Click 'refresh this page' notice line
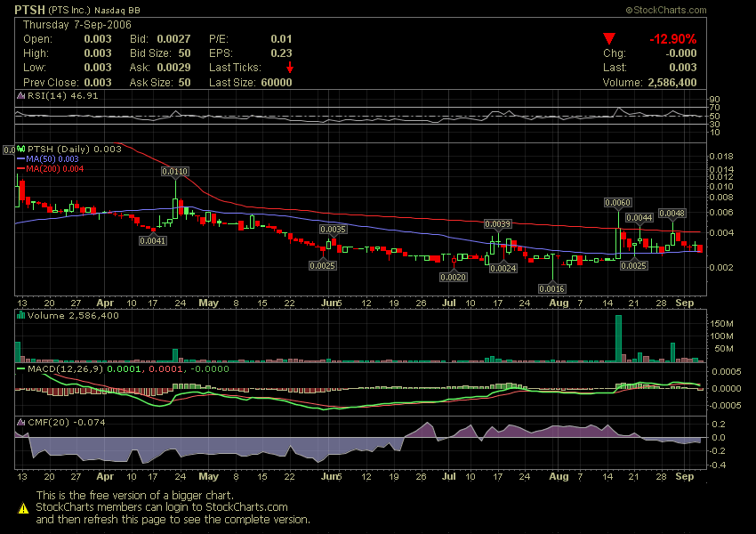Viewport: 756px width, 534px height. pyautogui.click(x=173, y=520)
